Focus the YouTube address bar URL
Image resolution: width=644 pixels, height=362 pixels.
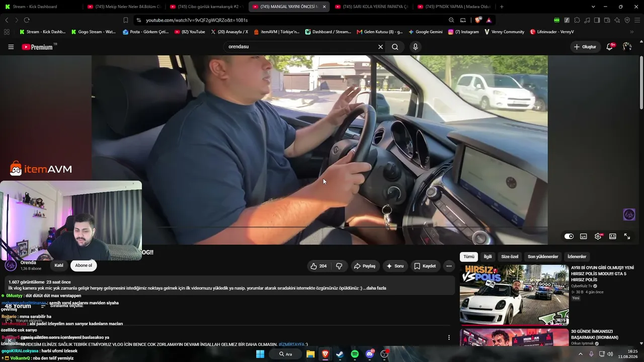[x=197, y=20]
